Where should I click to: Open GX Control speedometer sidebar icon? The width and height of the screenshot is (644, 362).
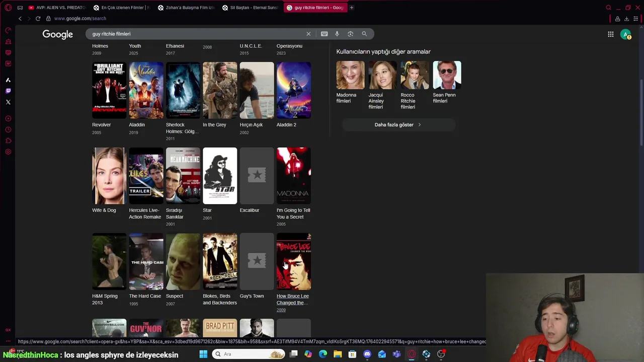[8, 31]
